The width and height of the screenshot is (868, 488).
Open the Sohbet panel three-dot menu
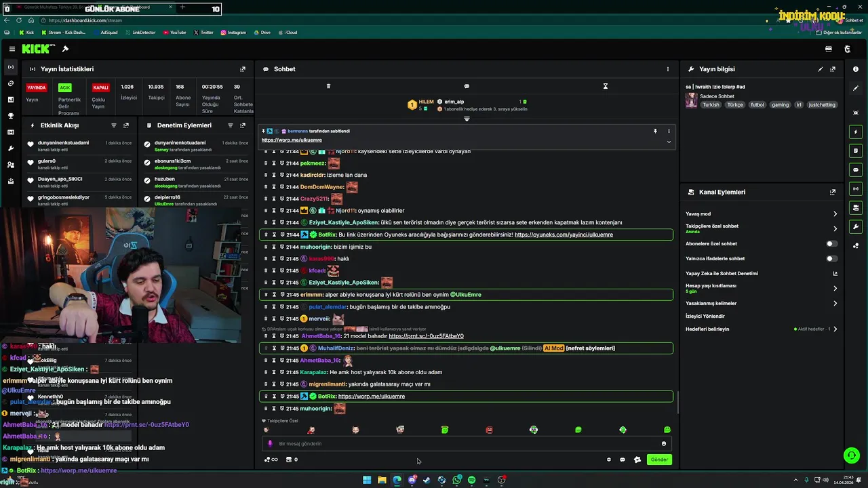pos(667,69)
